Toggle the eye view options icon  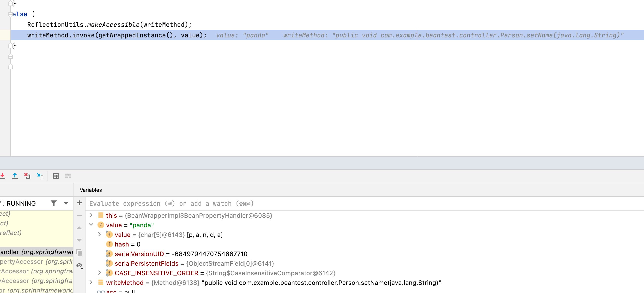click(x=80, y=266)
